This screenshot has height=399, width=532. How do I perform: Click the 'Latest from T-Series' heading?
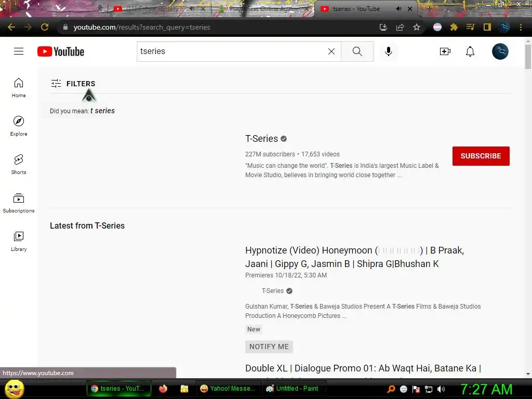(x=87, y=225)
